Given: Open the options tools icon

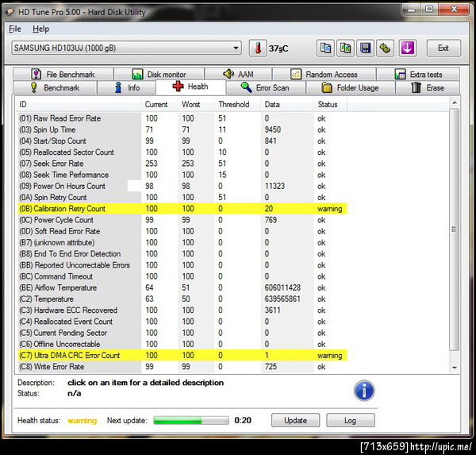Looking at the screenshot, I should 385,48.
